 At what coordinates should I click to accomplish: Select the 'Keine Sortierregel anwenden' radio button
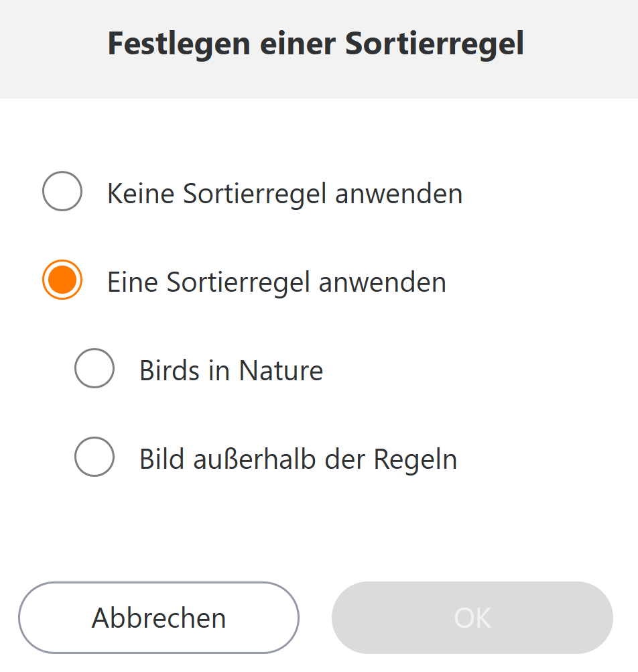[x=62, y=191]
